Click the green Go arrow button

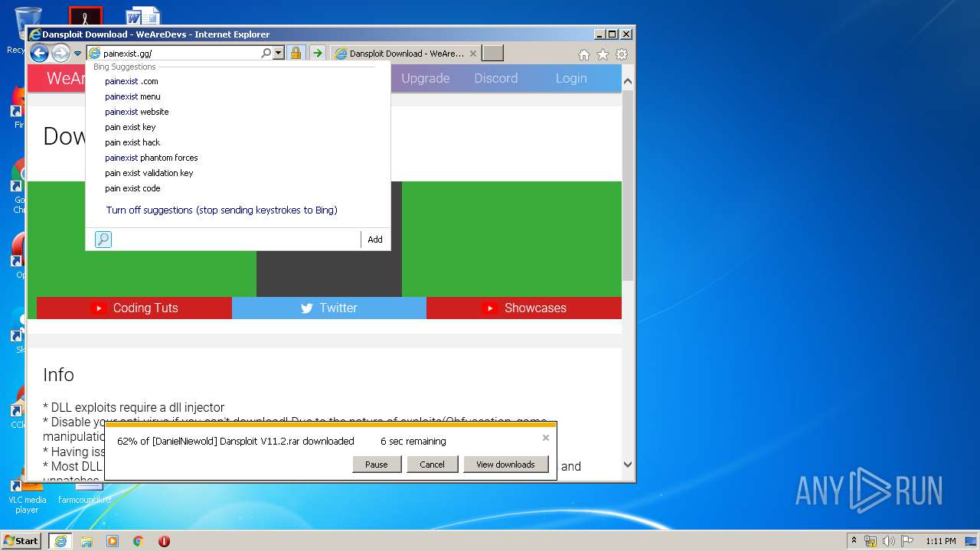[x=317, y=54]
